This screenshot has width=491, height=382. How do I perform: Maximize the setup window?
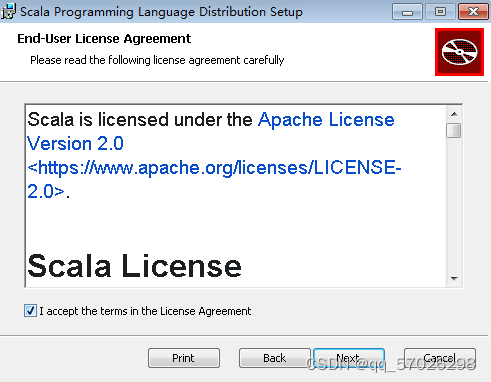pyautogui.click(x=440, y=12)
